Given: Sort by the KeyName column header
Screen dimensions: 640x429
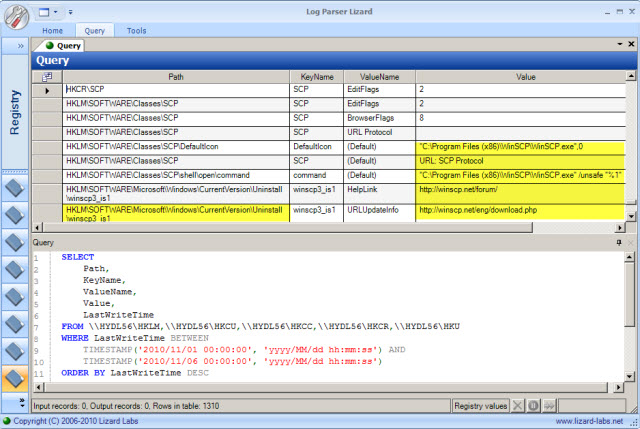Looking at the screenshot, I should pos(317,77).
